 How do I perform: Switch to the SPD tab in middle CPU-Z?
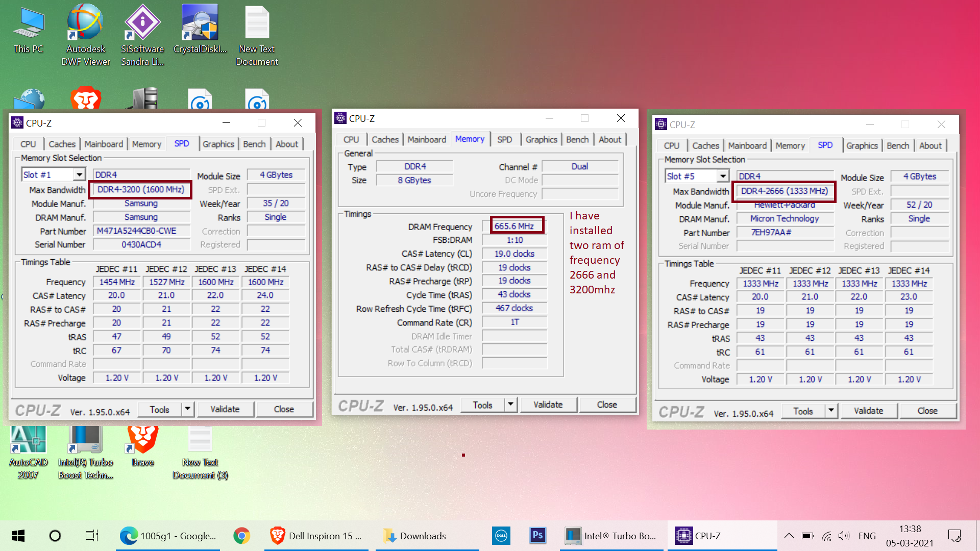505,139
